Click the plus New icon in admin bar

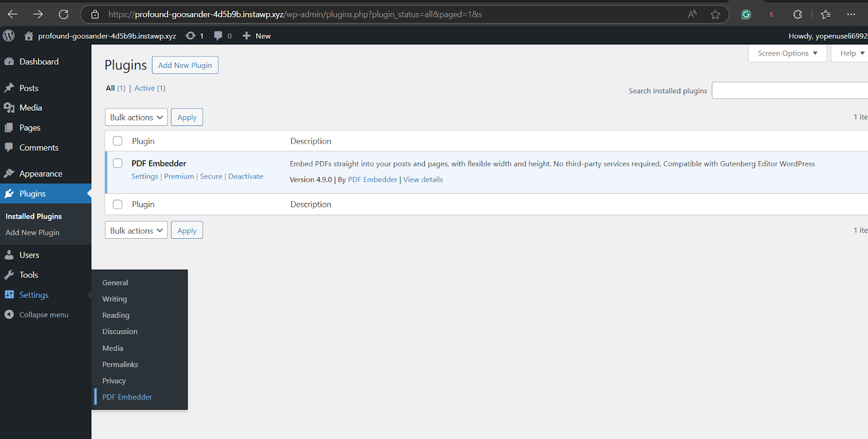coord(246,36)
